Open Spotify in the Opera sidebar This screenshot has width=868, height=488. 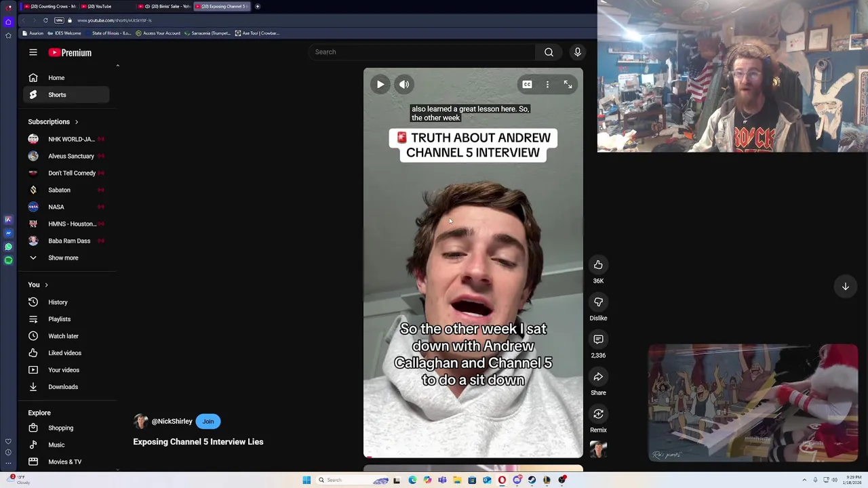pos(8,260)
